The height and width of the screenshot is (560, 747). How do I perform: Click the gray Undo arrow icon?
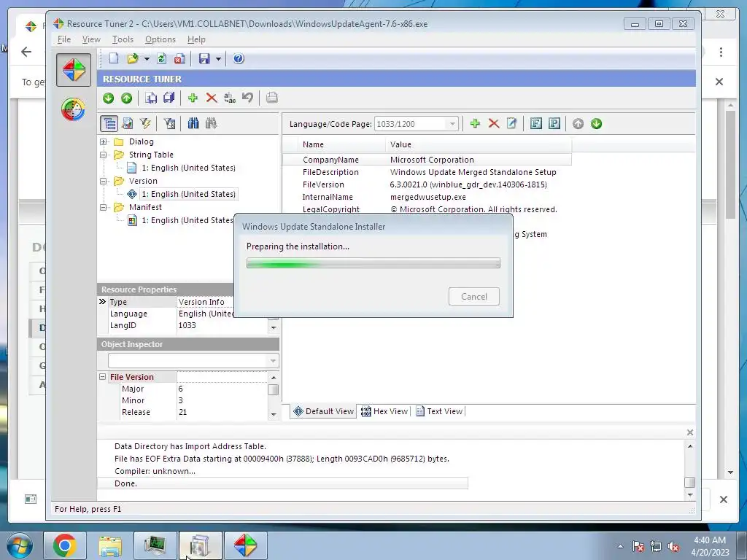(248, 98)
